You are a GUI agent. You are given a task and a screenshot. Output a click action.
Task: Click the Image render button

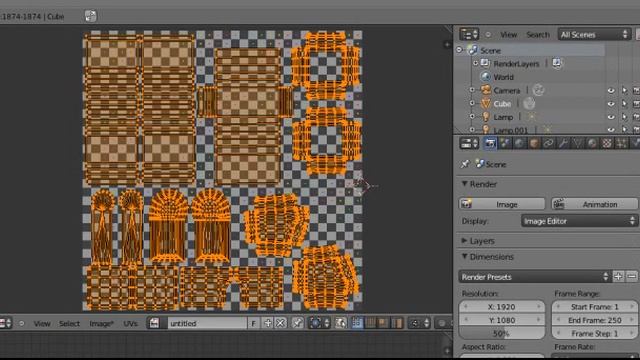(x=502, y=204)
